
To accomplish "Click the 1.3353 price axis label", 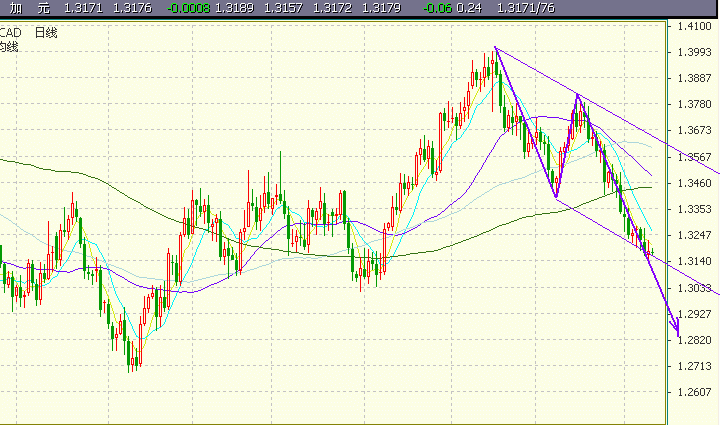I will [x=694, y=209].
